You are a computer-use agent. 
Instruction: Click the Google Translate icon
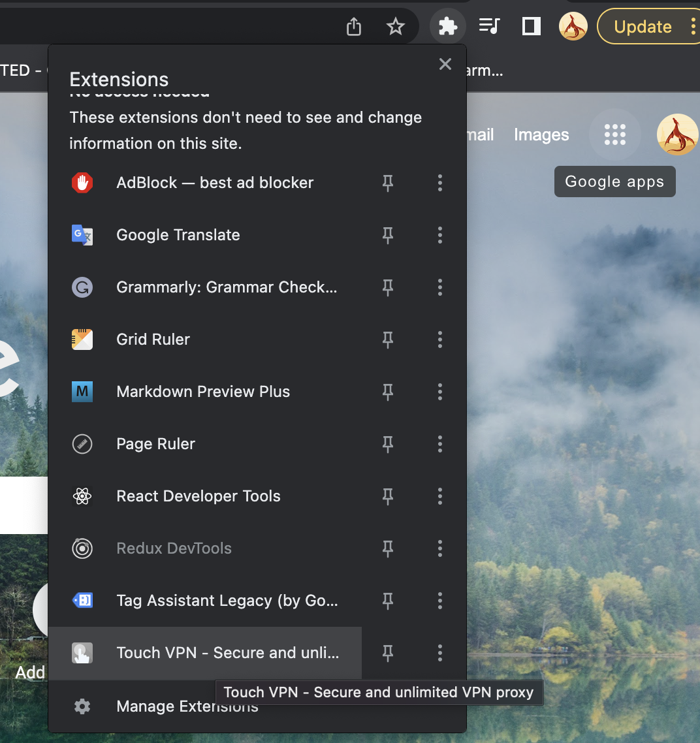(x=82, y=235)
